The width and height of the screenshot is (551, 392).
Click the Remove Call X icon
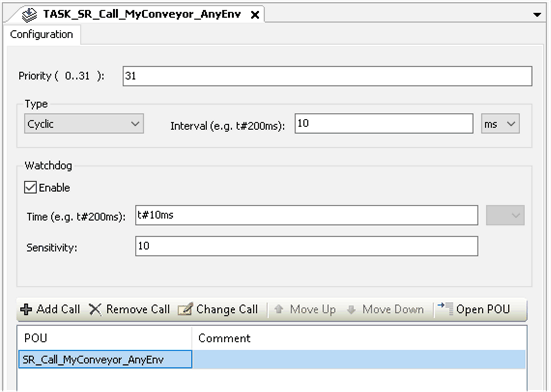coord(95,310)
